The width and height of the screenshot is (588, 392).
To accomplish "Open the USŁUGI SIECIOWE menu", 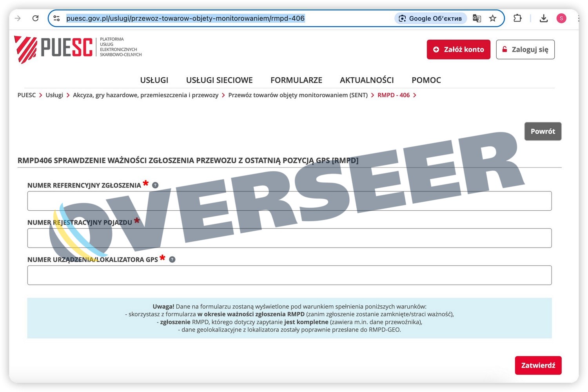I will [219, 80].
